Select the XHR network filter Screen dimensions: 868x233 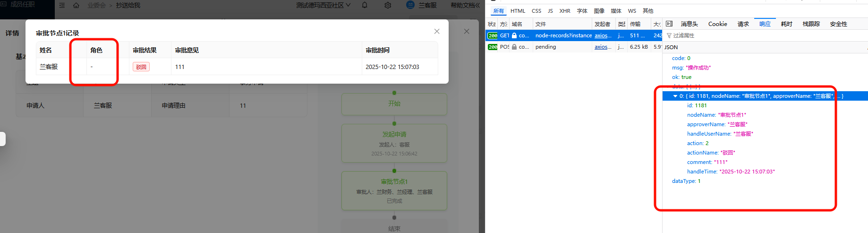(565, 11)
